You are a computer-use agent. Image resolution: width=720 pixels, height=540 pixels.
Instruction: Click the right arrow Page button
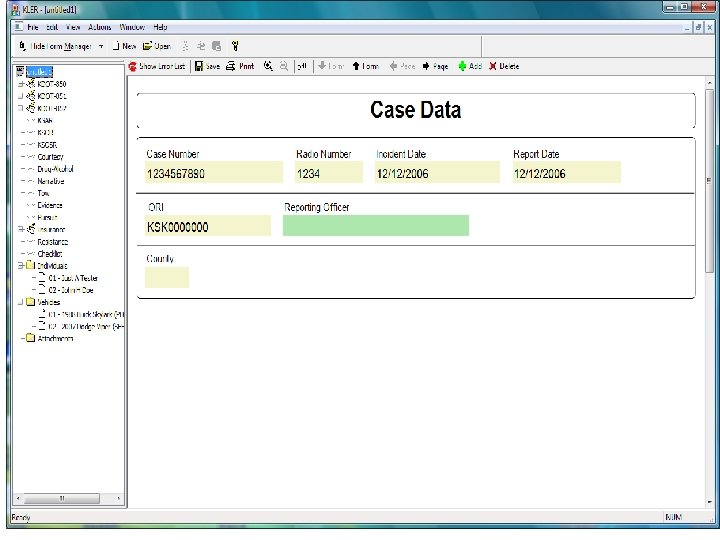click(x=435, y=66)
